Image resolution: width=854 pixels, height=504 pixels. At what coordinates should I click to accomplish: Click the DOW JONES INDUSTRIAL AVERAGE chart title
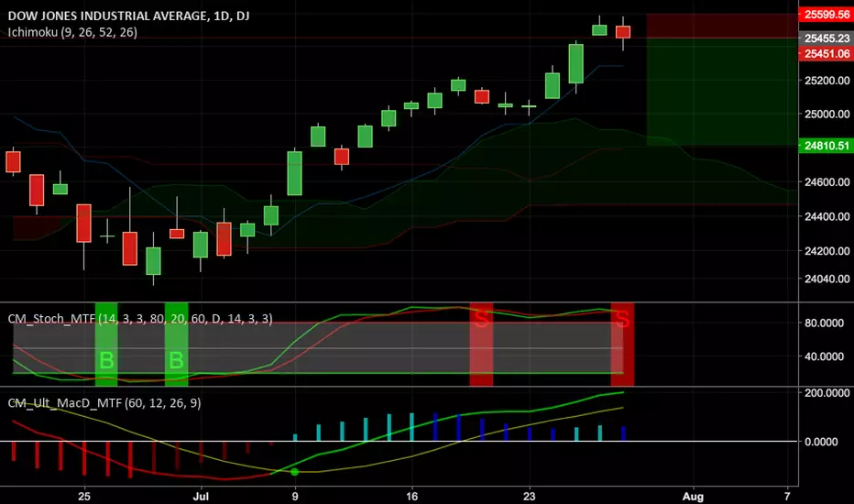tap(128, 16)
